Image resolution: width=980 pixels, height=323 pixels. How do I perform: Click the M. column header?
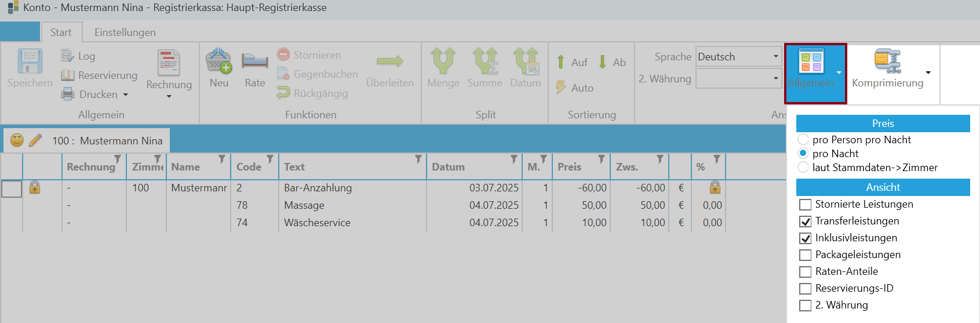pyautogui.click(x=537, y=166)
